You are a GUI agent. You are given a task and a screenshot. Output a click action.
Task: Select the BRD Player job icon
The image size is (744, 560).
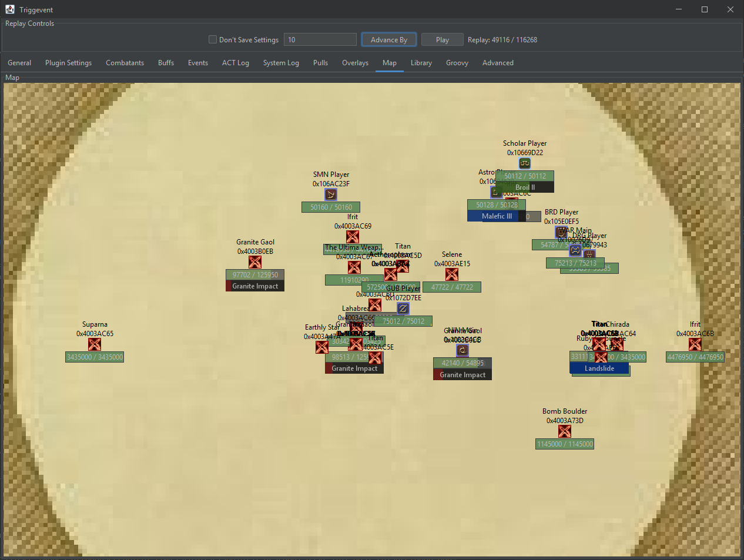tap(561, 232)
